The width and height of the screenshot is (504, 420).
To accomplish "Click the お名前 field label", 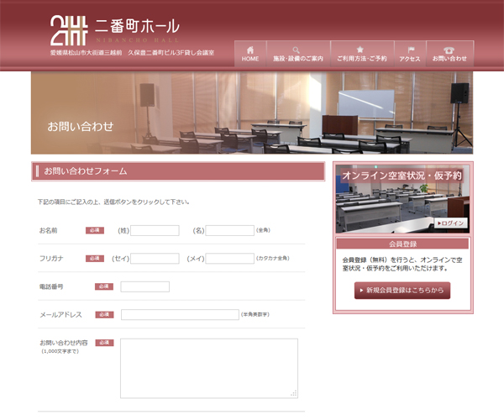I will click(48, 230).
